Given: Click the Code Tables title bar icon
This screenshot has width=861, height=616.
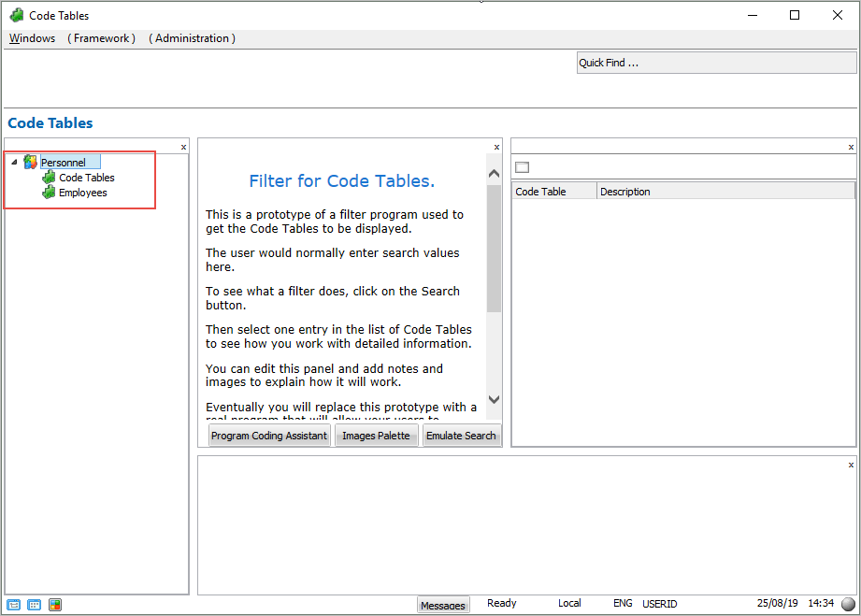Looking at the screenshot, I should click(16, 15).
